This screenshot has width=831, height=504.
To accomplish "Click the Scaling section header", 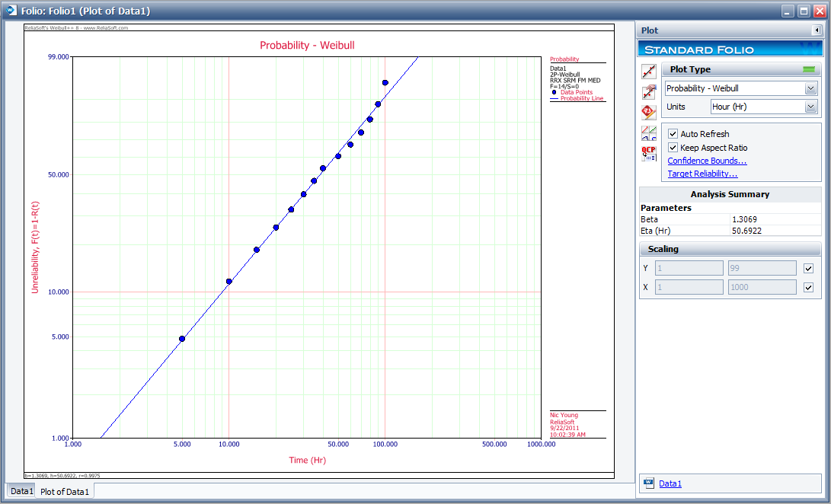I will pyautogui.click(x=730, y=249).
